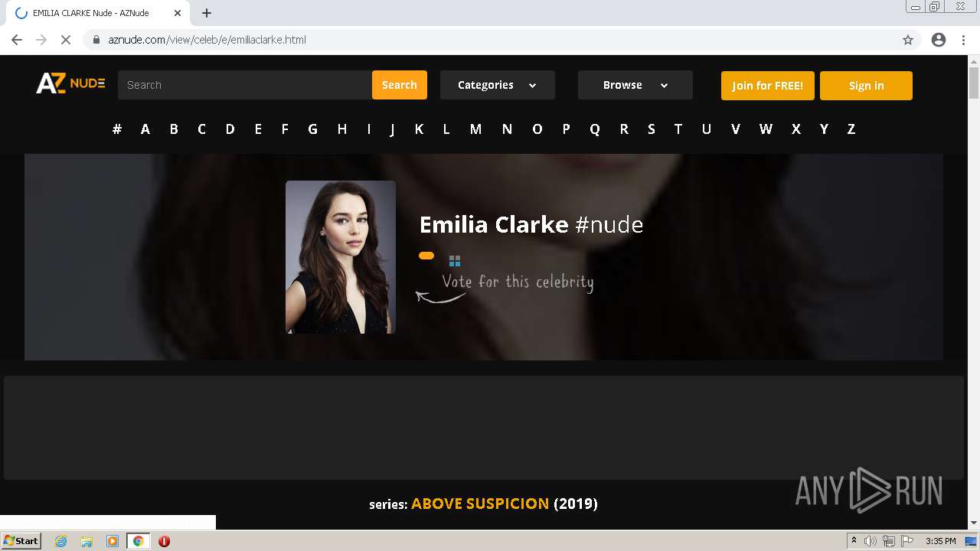This screenshot has width=980, height=551.
Task: Click the orange vote pill indicator
Action: click(426, 256)
